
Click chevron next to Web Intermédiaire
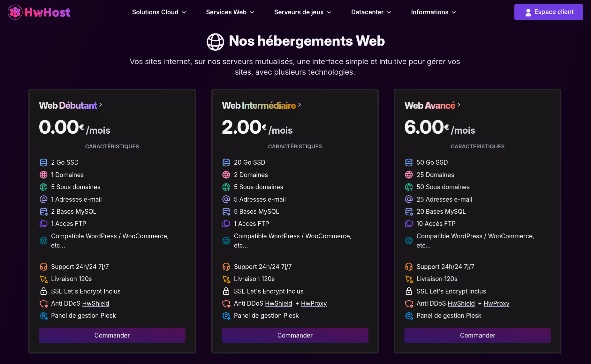(299, 105)
